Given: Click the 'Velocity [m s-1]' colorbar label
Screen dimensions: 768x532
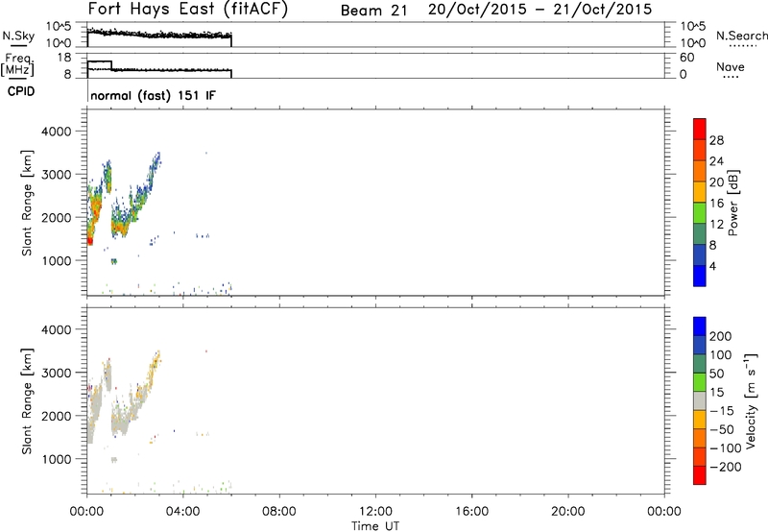Looking at the screenshot, I should click(751, 400).
